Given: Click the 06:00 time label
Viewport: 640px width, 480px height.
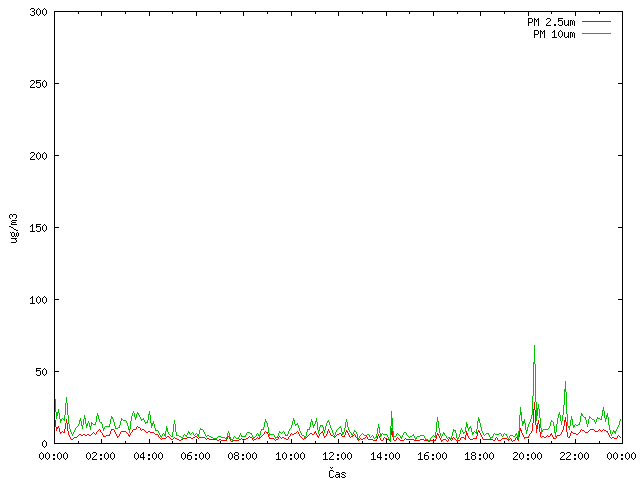Looking at the screenshot, I should 195,456.
